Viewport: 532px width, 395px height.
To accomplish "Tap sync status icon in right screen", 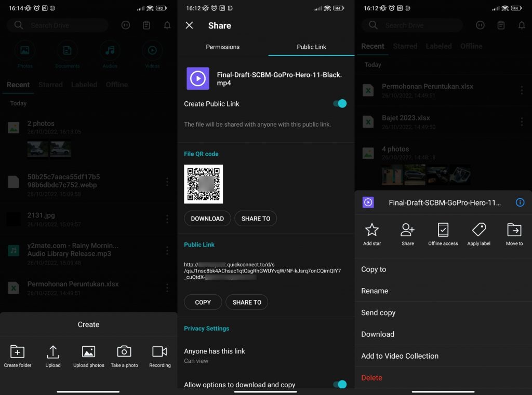I will [x=480, y=25].
